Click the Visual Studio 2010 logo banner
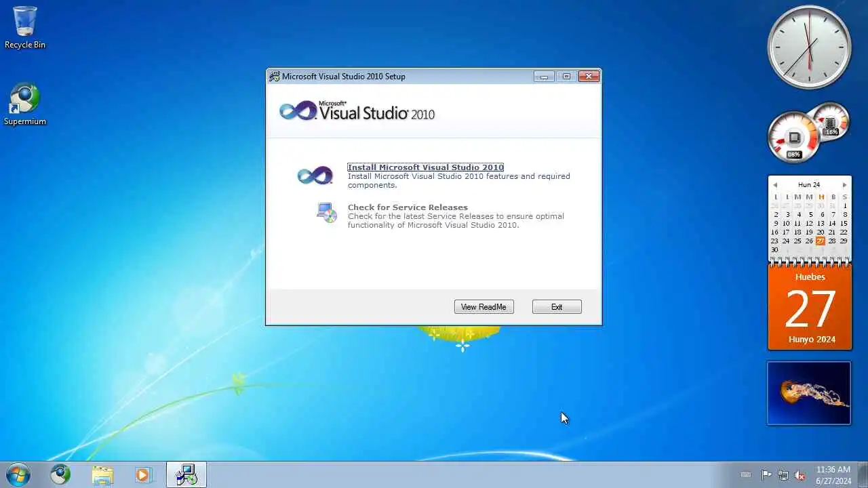The image size is (868, 488). click(357, 111)
